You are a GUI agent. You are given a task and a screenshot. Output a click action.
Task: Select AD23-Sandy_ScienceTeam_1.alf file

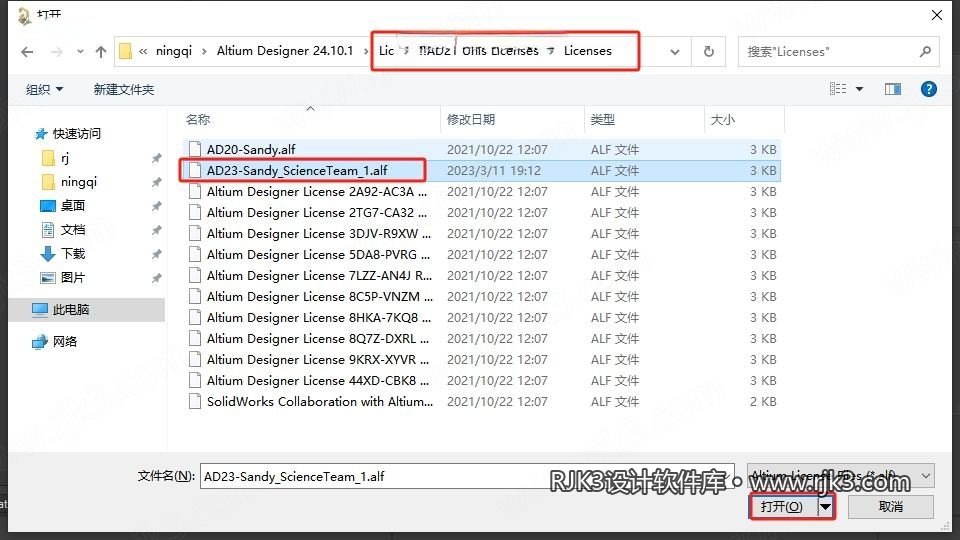pyautogui.click(x=481, y=170)
